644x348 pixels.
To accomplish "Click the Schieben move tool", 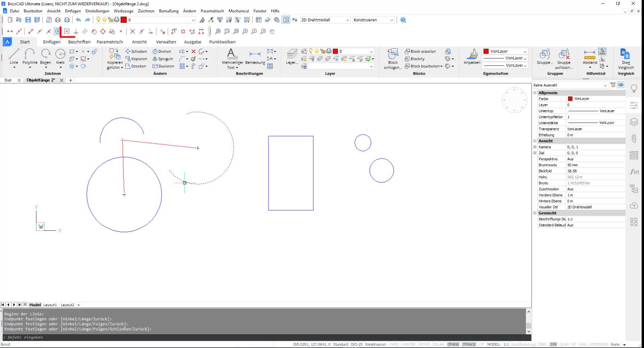I will [x=136, y=51].
